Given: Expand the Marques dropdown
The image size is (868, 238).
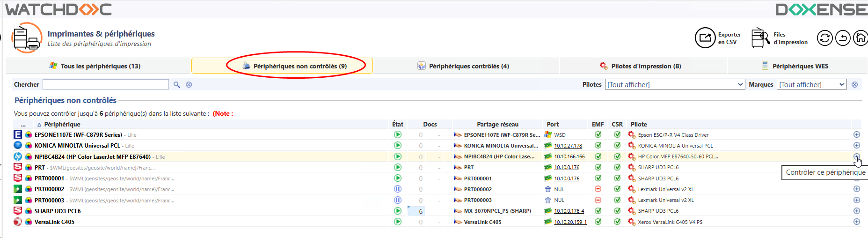Looking at the screenshot, I should coord(811,85).
